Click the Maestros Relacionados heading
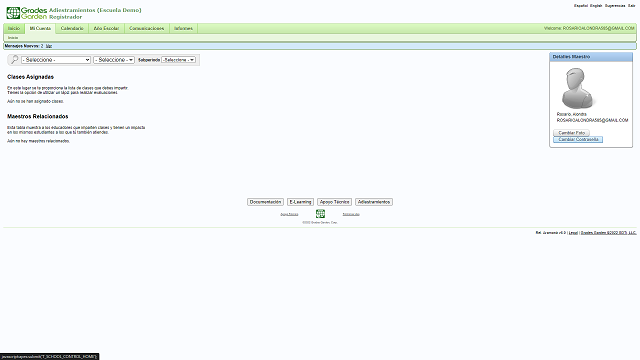The image size is (640, 360). (x=38, y=116)
